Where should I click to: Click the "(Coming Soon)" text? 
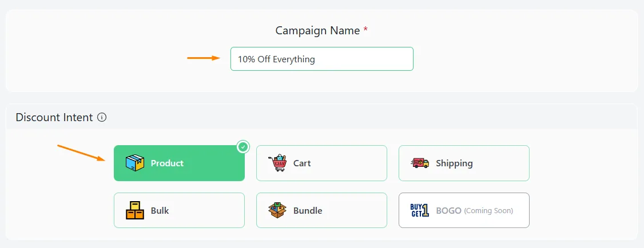[x=488, y=211]
